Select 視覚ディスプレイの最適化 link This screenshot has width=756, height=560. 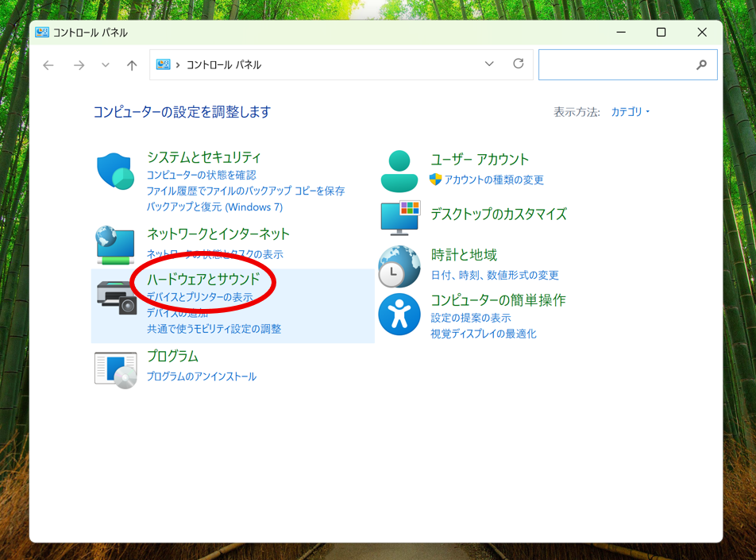484,334
